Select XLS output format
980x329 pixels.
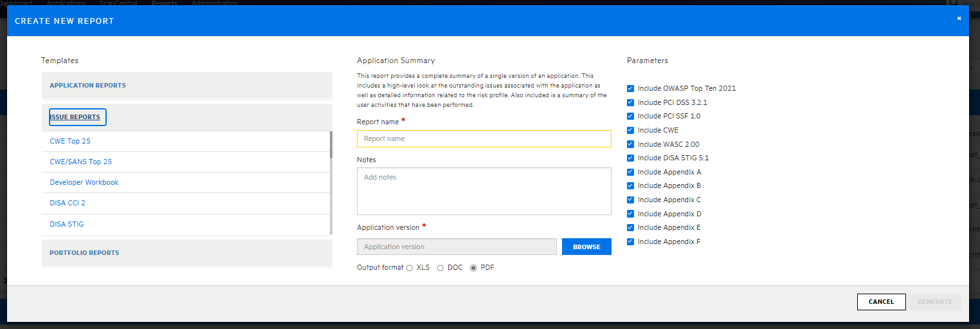click(x=410, y=268)
